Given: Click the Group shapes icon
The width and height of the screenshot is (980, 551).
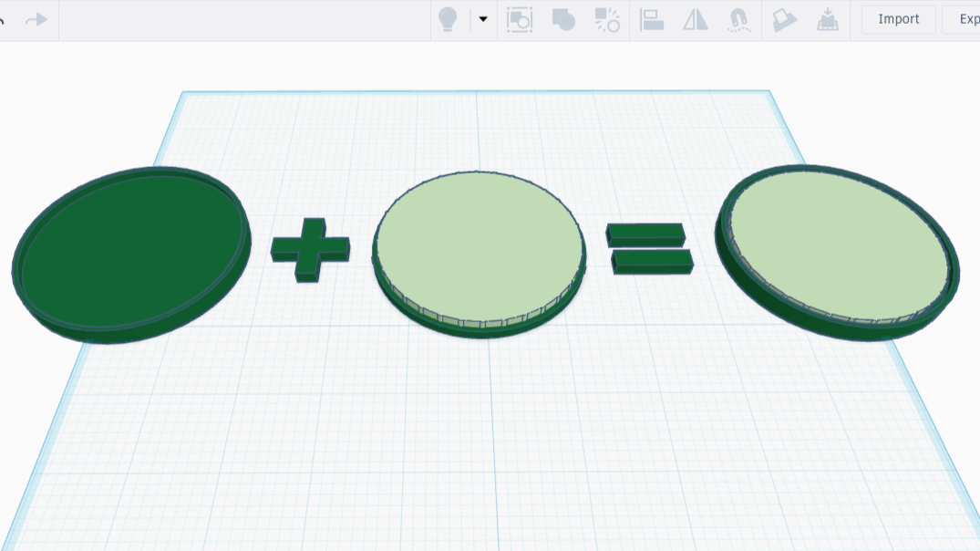Looking at the screenshot, I should tap(563, 19).
